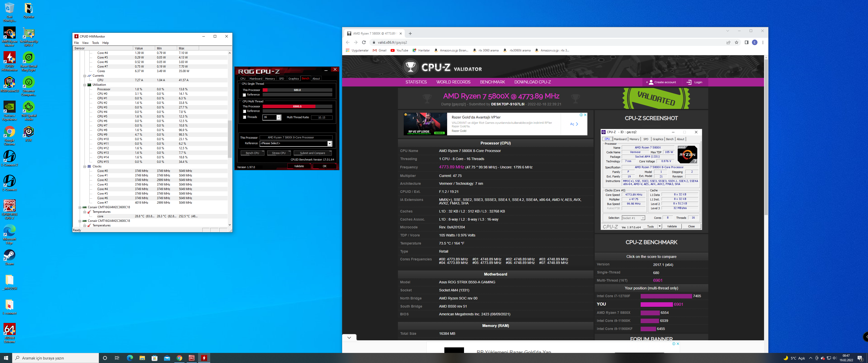Viewport: 868px width, 363px height.
Task: Click Login link on Validator page
Action: [694, 82]
